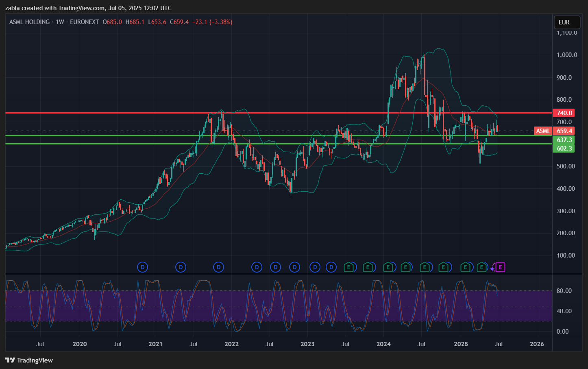Screen dimensions: 588x369
Task: Open the dividend marker near February 2023
Action: 315,267
